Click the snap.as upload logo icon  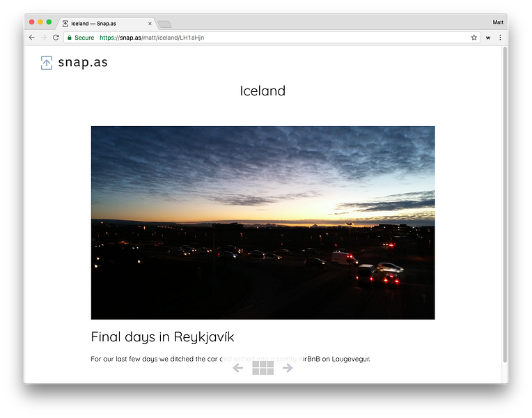(x=47, y=63)
